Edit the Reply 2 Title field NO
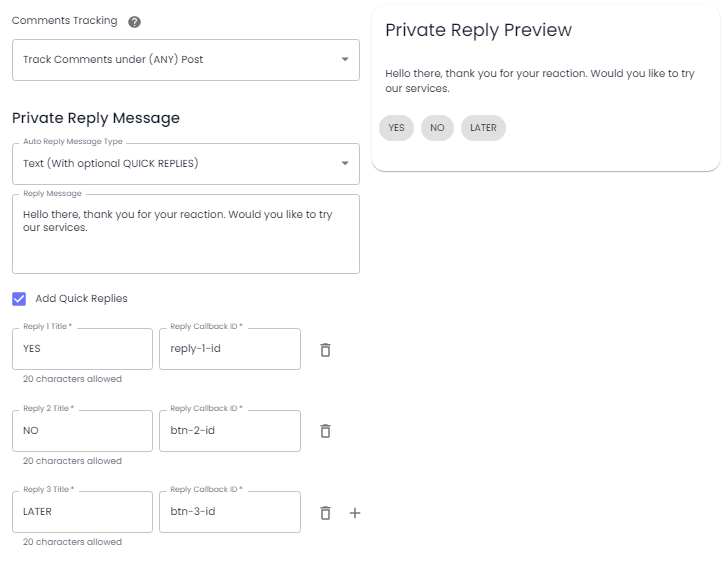 point(82,431)
